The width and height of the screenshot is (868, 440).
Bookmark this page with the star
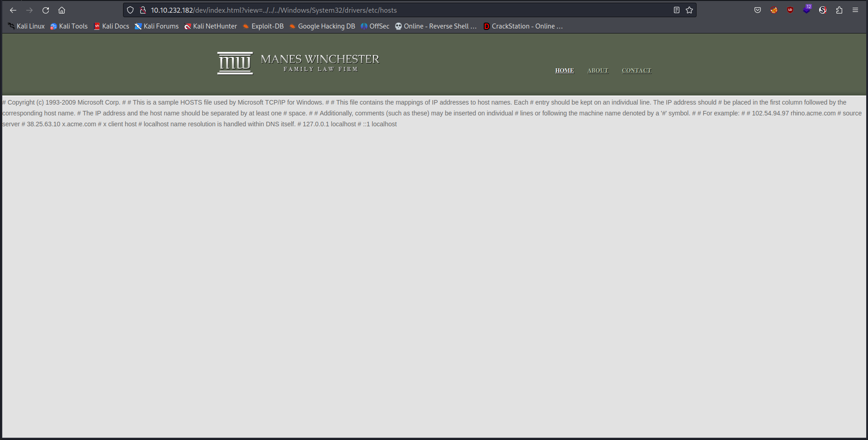pyautogui.click(x=689, y=10)
